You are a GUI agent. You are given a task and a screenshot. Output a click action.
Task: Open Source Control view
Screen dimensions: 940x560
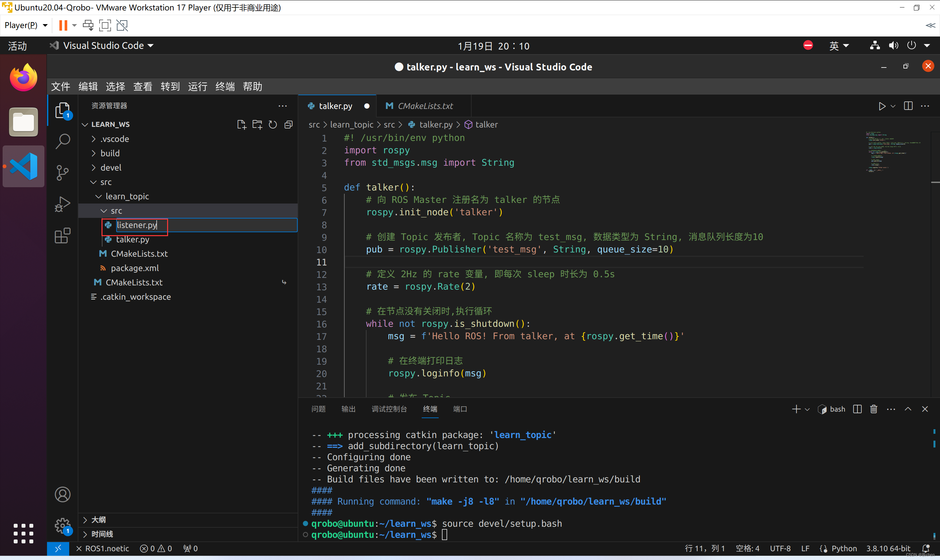point(63,173)
